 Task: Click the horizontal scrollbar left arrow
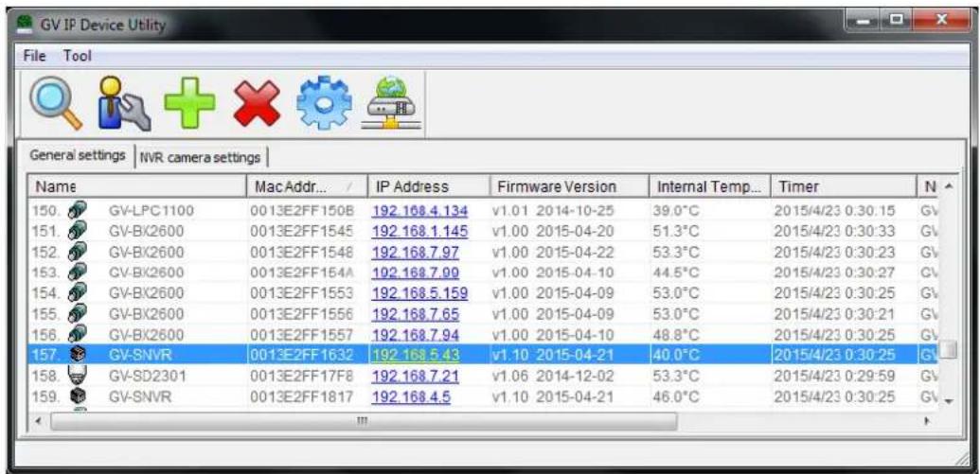(x=39, y=422)
